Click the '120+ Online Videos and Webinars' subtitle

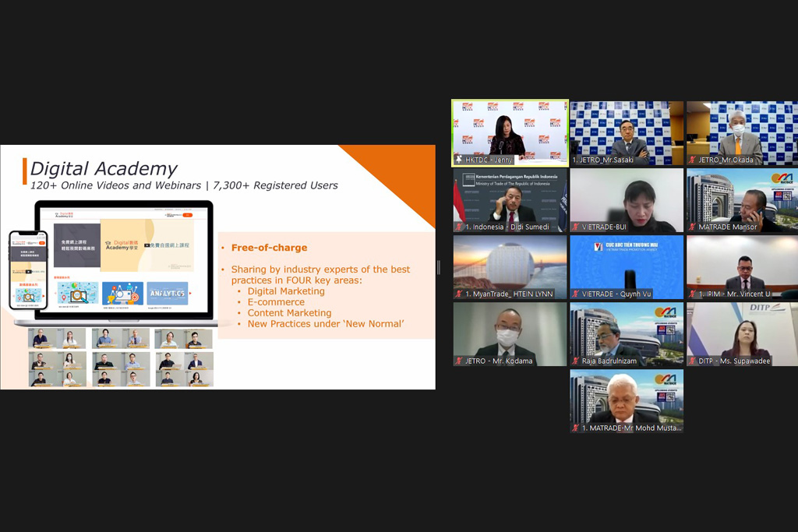tap(115, 185)
